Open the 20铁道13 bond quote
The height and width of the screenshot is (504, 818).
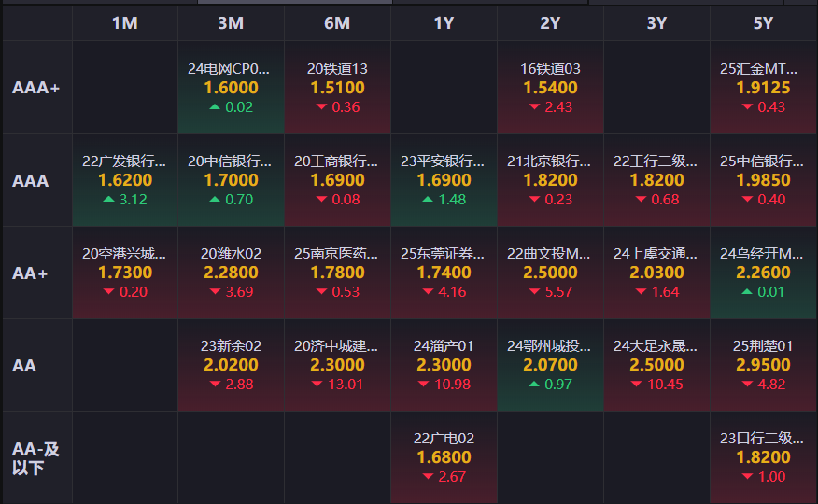(337, 88)
